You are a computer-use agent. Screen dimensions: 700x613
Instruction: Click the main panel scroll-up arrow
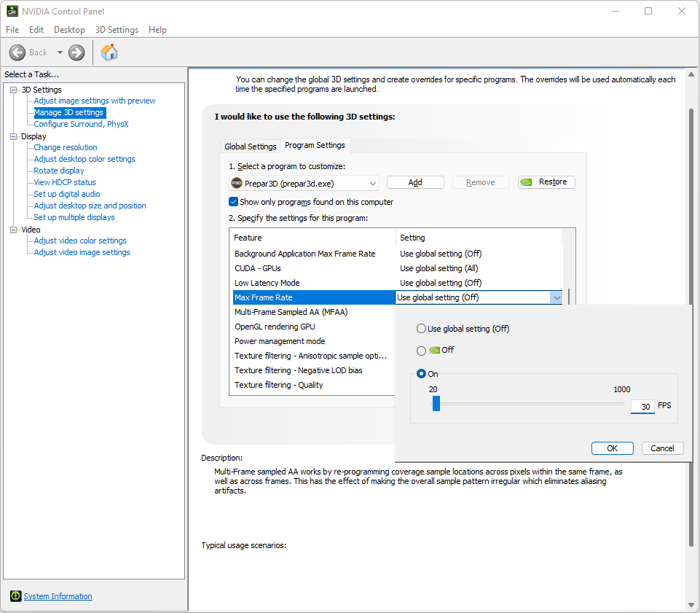coord(691,74)
